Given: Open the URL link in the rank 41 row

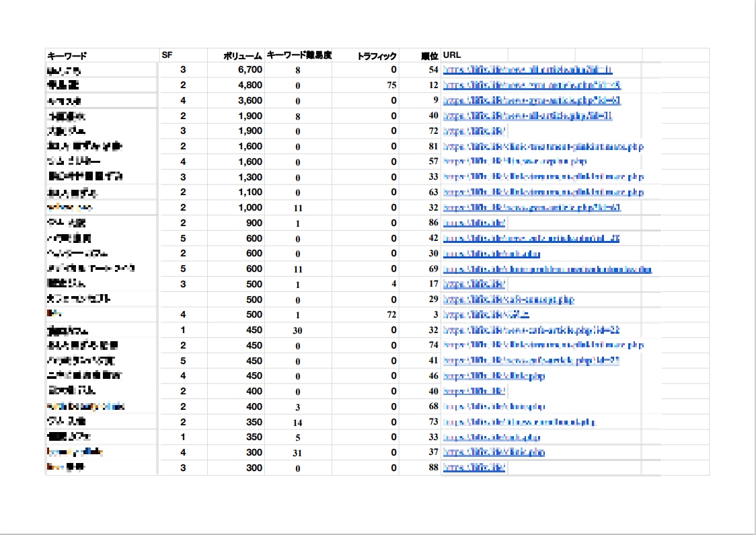Looking at the screenshot, I should click(x=531, y=360).
